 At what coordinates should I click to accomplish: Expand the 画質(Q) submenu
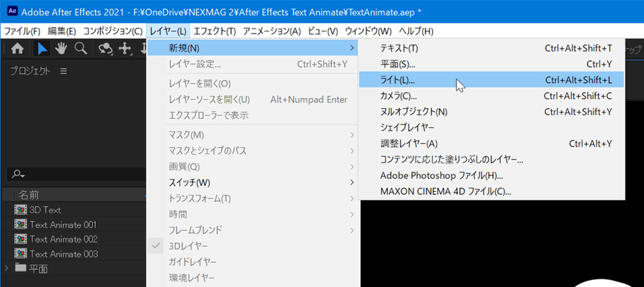[x=352, y=167]
